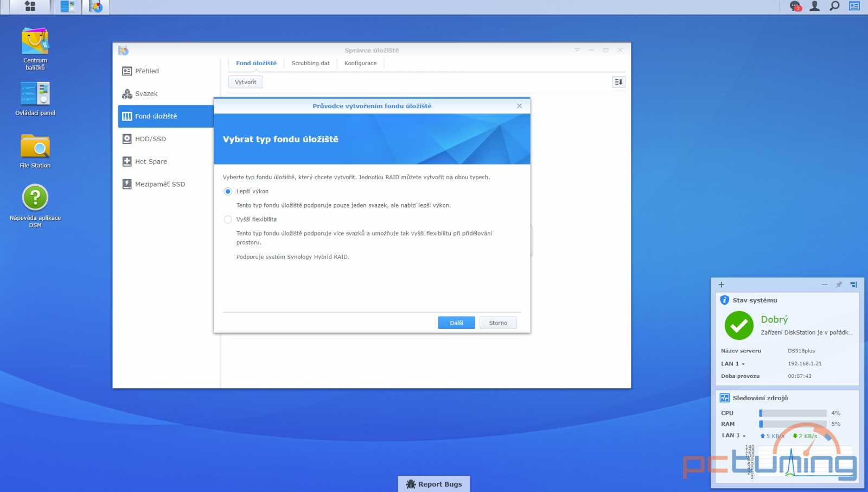Click the uptime value 00:07:43
This screenshot has height=492, width=868.
(x=800, y=376)
